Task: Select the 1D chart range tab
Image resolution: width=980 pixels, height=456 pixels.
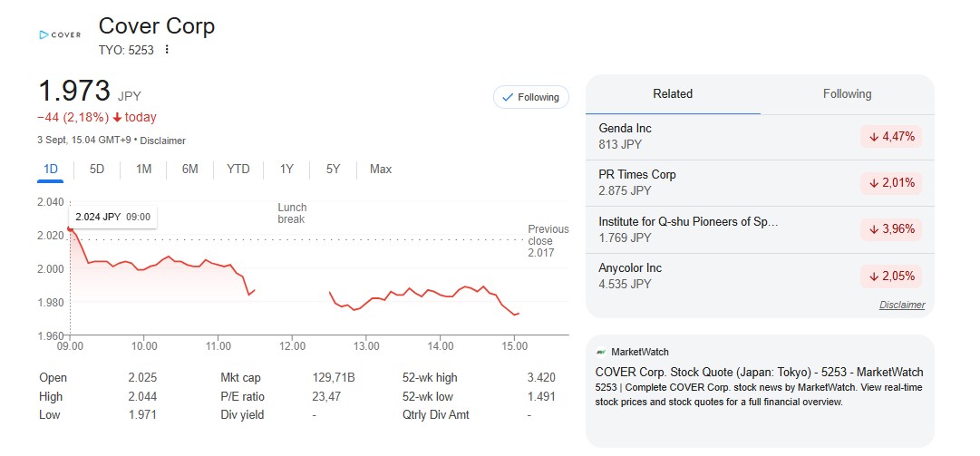Action: (x=51, y=169)
